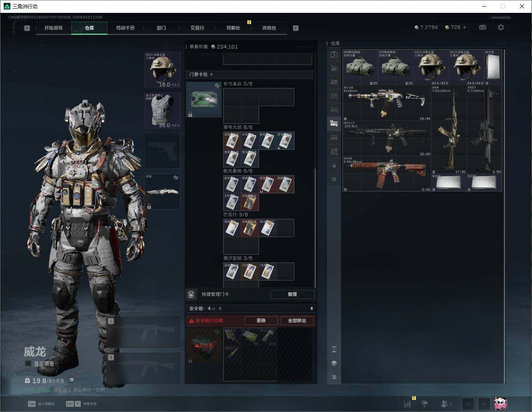Click the left key-hint icon before 开始游戏
Image resolution: width=532 pixels, height=412 pixels.
click(27, 28)
